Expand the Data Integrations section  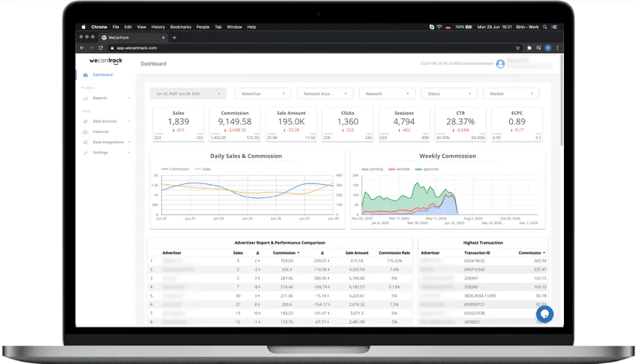(x=129, y=143)
